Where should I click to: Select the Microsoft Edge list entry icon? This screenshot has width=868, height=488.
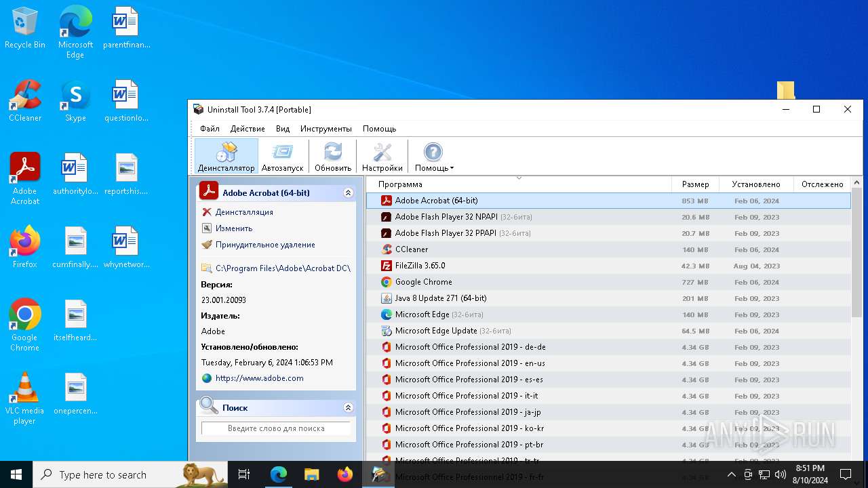pyautogui.click(x=387, y=314)
